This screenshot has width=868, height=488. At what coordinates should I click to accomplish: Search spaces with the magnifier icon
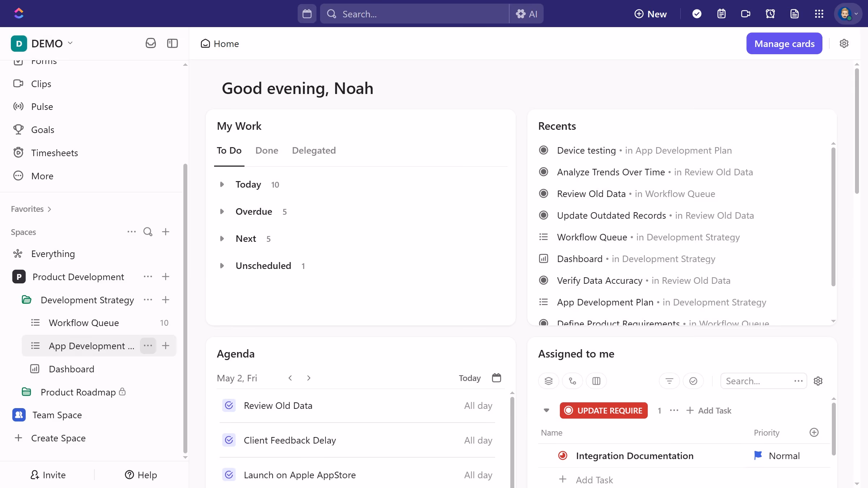point(148,232)
